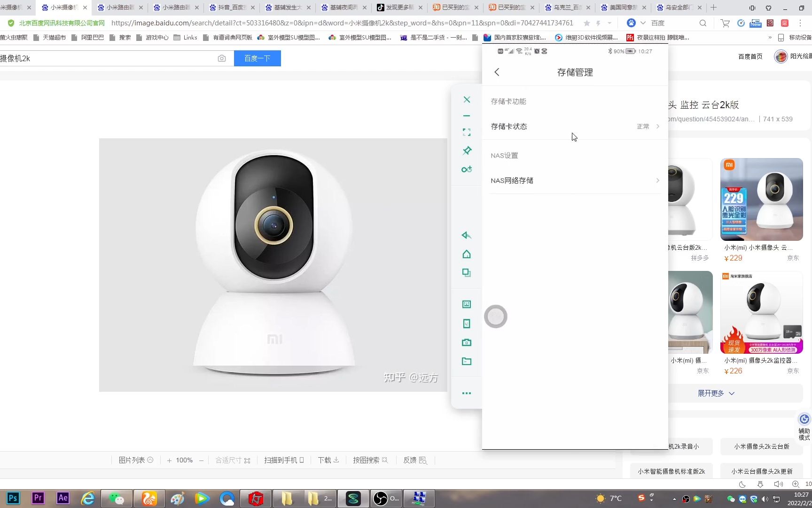Screen dimensions: 812x508
Task: Toggle 辅助模式 accessibility button
Action: (x=804, y=427)
